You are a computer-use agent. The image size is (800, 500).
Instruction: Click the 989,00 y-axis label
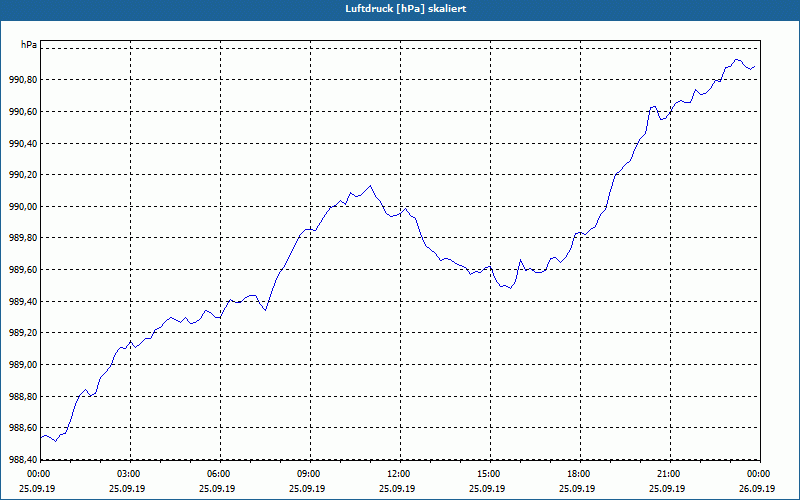(23, 365)
